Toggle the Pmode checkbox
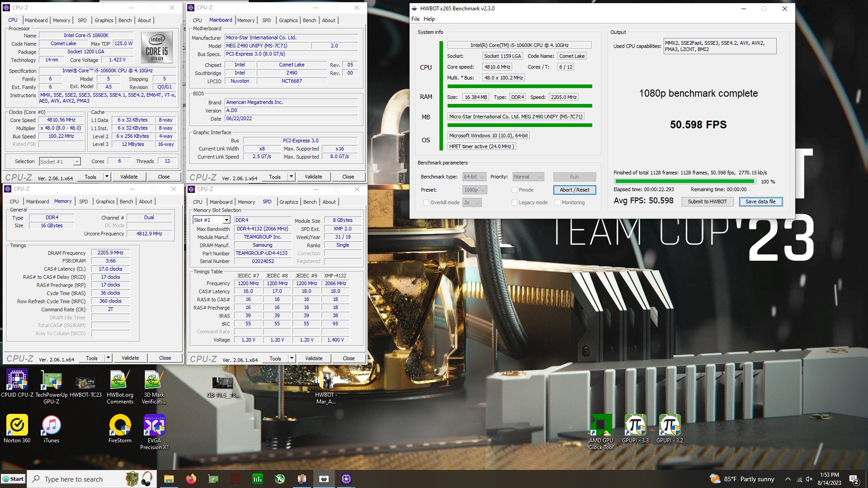The image size is (868, 488). pyautogui.click(x=514, y=190)
